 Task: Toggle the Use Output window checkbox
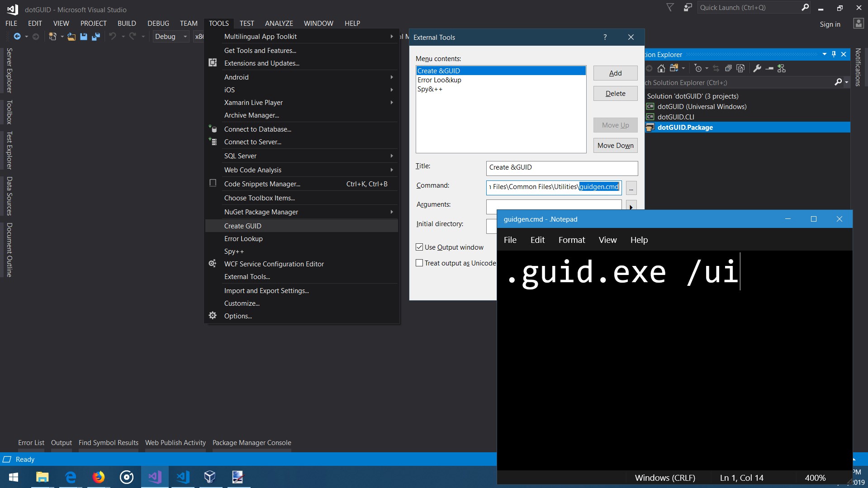coord(419,247)
